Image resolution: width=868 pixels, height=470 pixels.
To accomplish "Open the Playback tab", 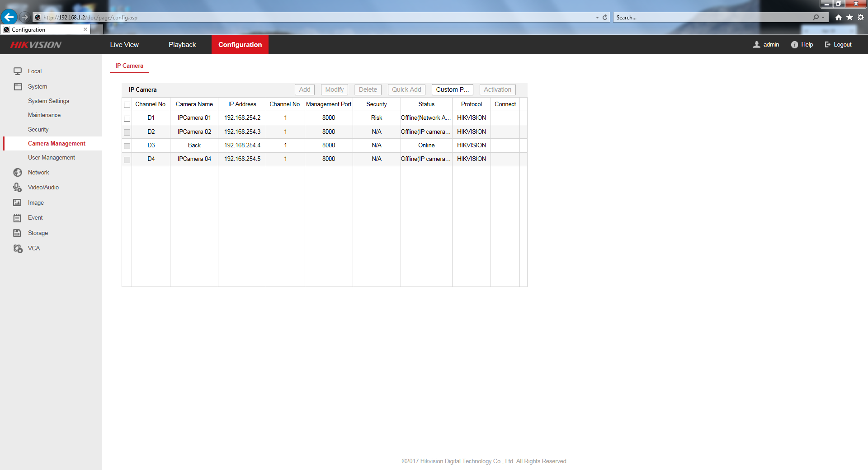I will [182, 45].
